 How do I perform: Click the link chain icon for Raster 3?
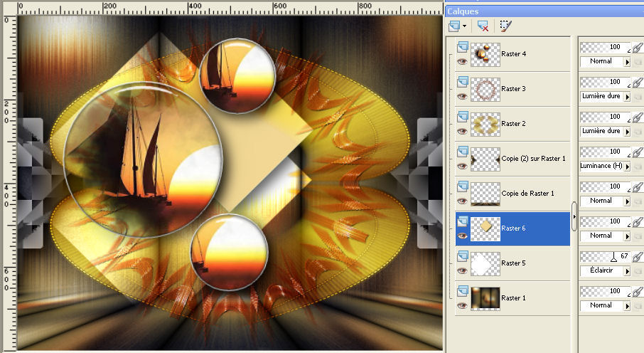(x=638, y=83)
